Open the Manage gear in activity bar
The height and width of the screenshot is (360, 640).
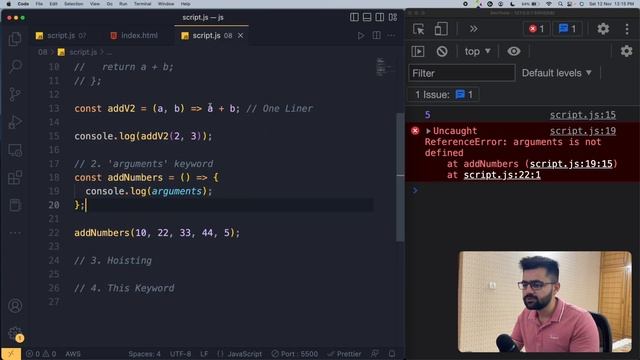click(x=15, y=333)
